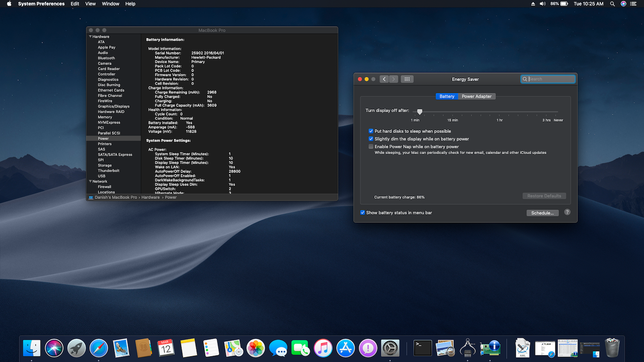
Task: Open Feedback Assistant from the Dock
Action: (x=368, y=348)
